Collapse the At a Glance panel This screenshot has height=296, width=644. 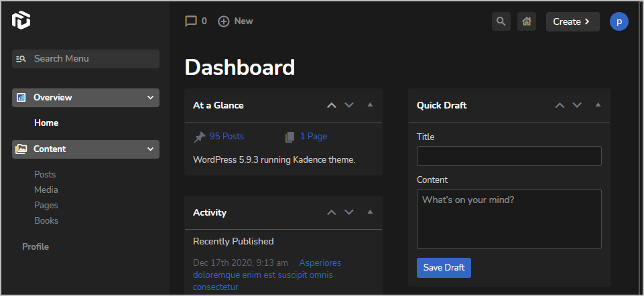tap(370, 105)
